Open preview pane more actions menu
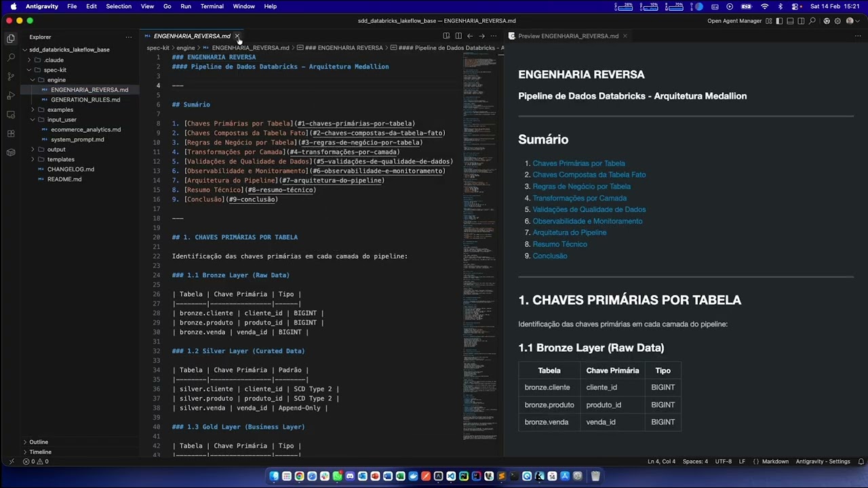Viewport: 868px width, 488px height. pos(858,36)
